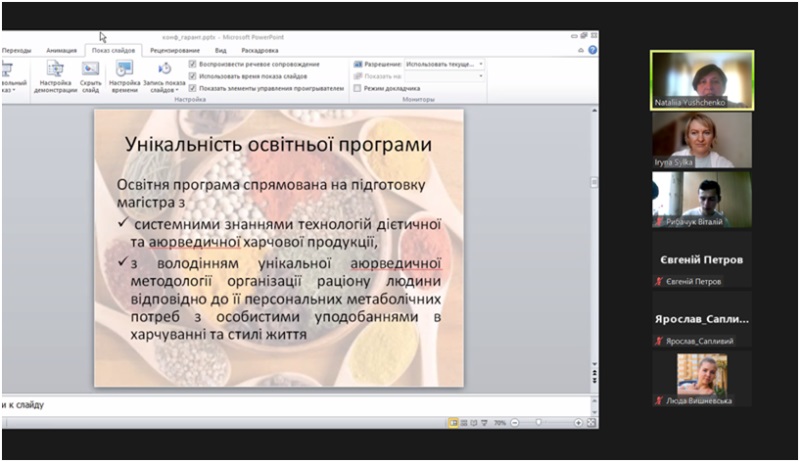Toggle Использовать время показа слайдов checkbox
800x462 pixels.
pos(193,75)
